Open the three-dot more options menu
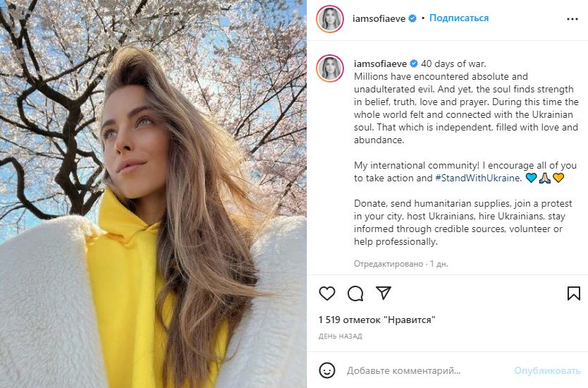The image size is (588, 388). pyautogui.click(x=572, y=19)
